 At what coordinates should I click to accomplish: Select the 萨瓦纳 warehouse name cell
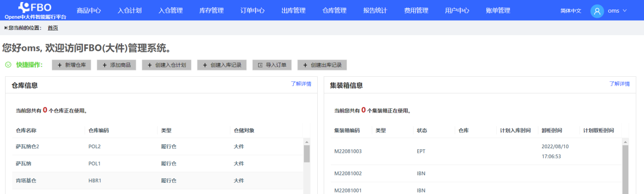point(23,164)
